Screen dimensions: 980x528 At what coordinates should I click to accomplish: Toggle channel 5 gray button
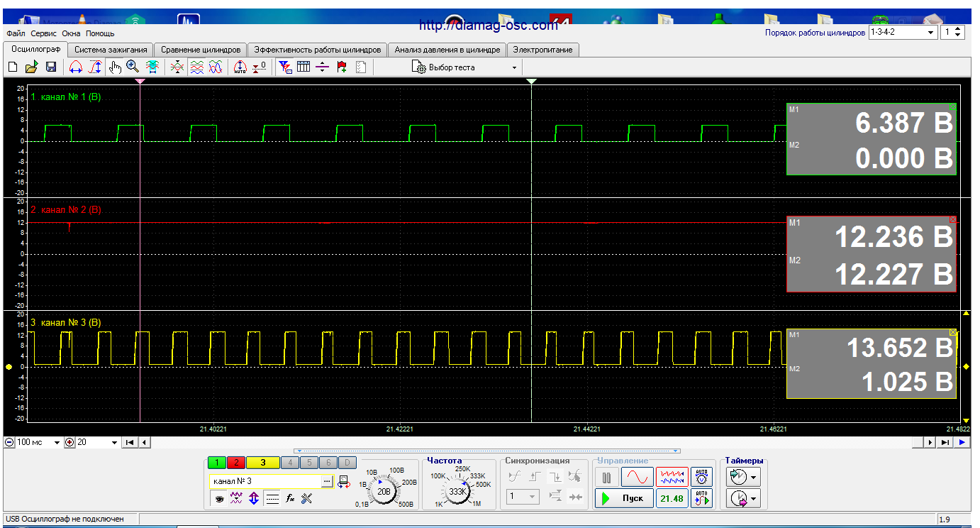coord(309,463)
